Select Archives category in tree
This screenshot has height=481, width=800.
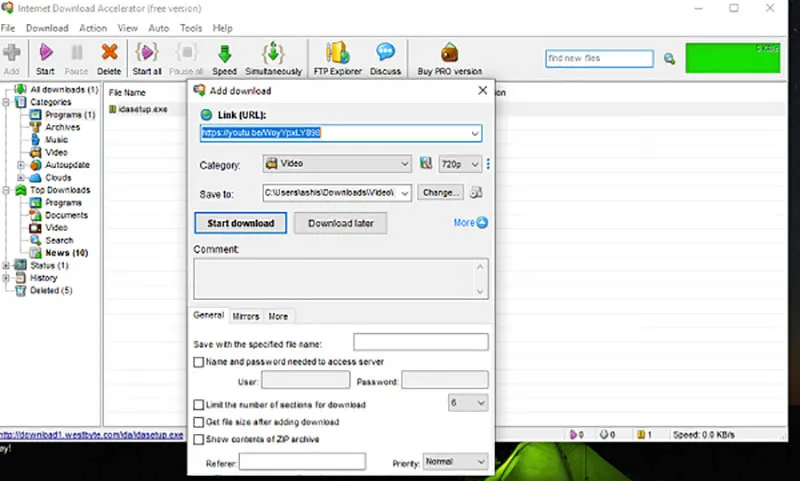tap(62, 127)
